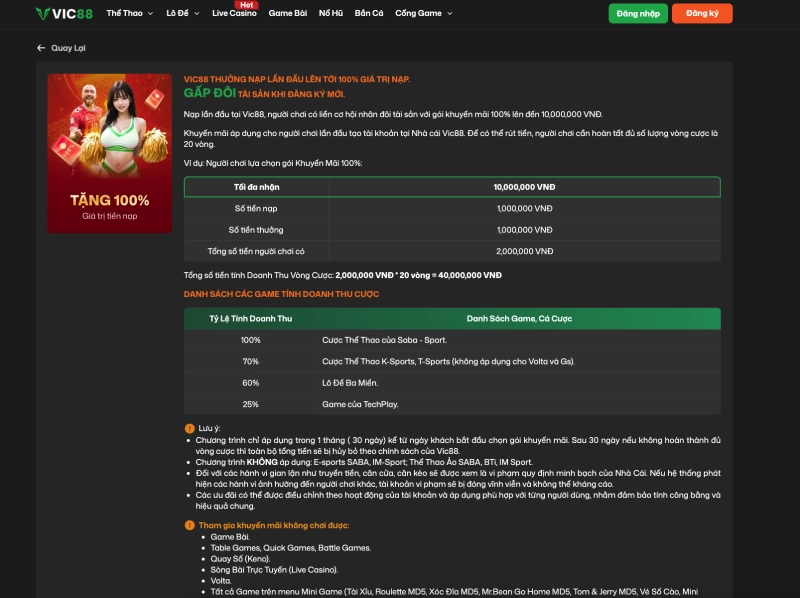800x598 pixels.
Task: Click the green Đăng nhập button
Action: pyautogui.click(x=638, y=14)
